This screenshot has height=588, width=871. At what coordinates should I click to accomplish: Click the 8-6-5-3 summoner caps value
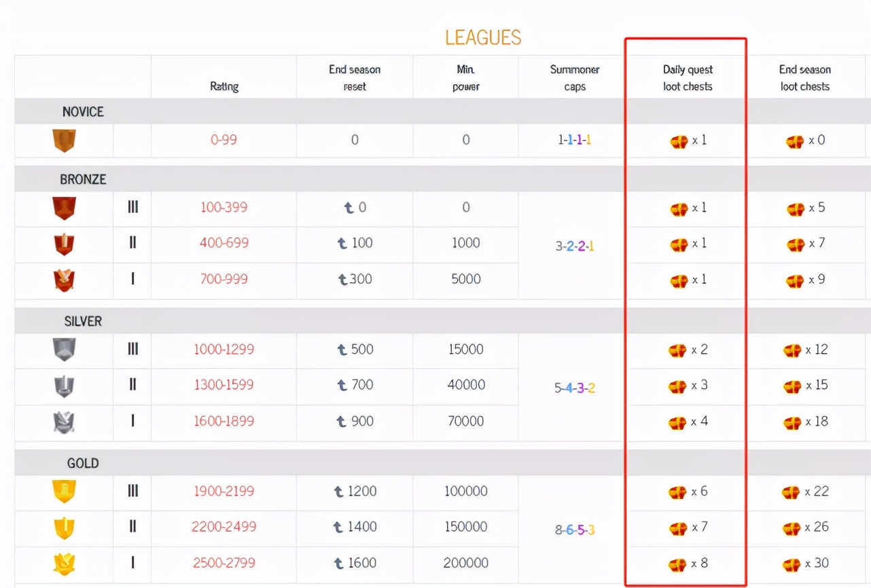pyautogui.click(x=575, y=530)
